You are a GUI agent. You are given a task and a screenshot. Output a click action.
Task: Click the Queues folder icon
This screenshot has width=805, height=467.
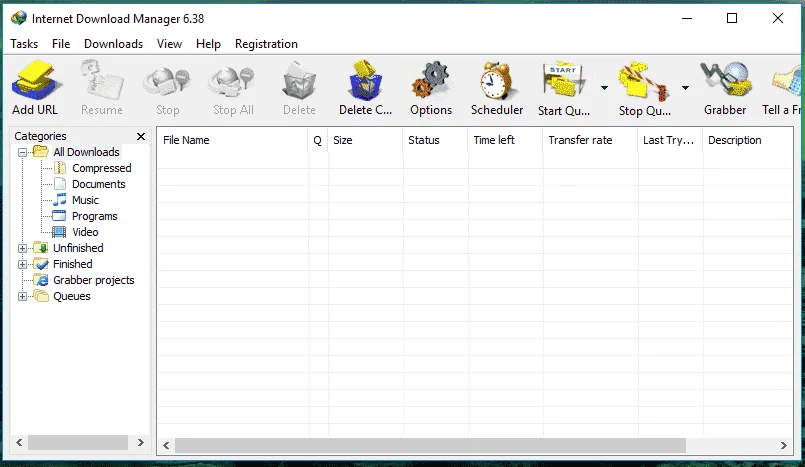click(41, 296)
